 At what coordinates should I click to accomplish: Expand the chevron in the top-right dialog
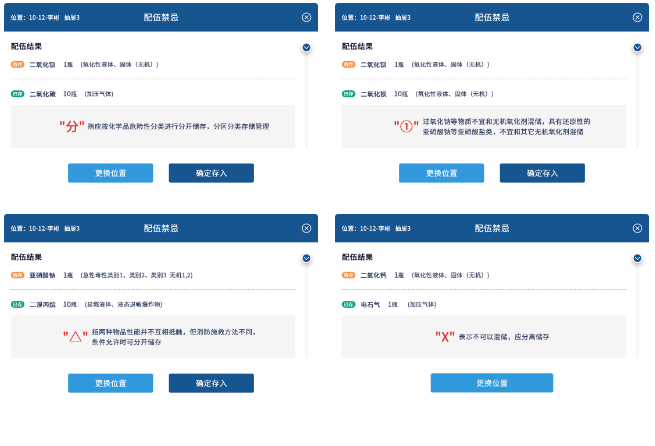[637, 47]
